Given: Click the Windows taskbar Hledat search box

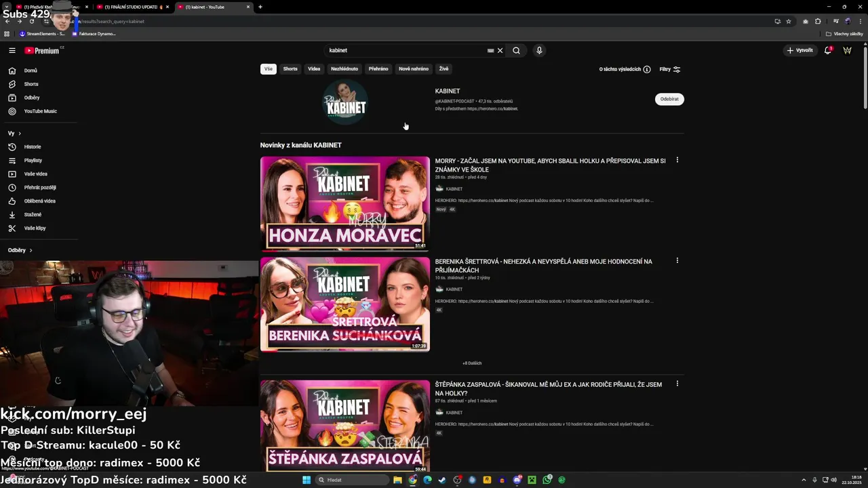Looking at the screenshot, I should pyautogui.click(x=352, y=480).
